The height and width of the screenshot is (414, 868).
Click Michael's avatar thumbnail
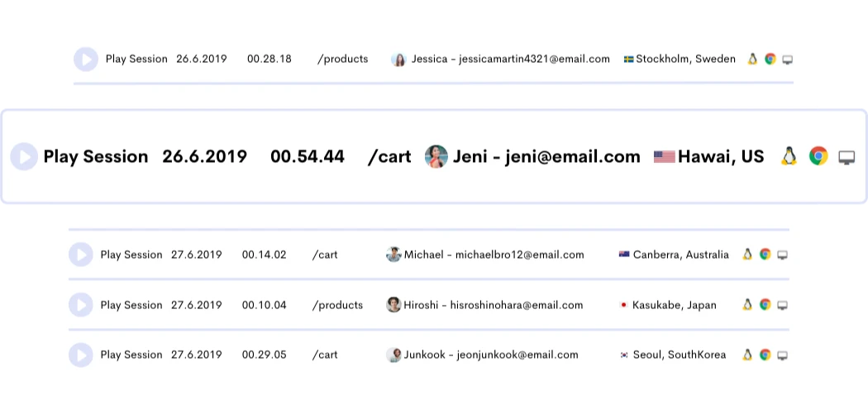click(393, 255)
